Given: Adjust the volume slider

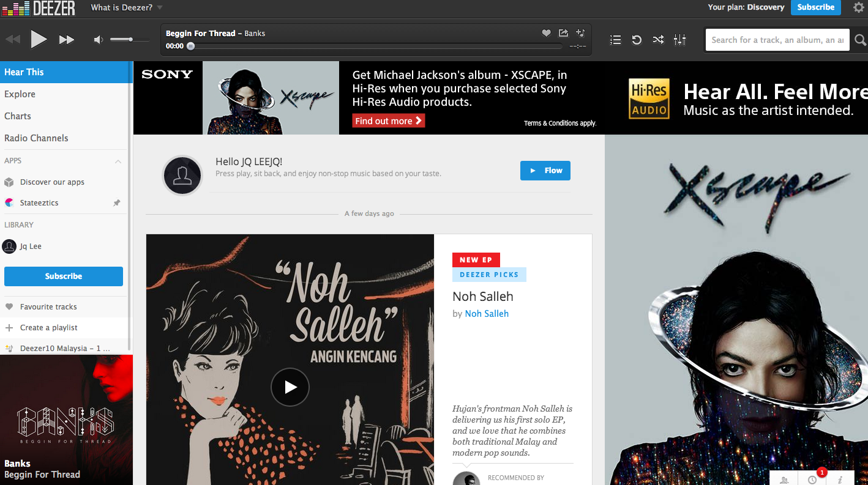Looking at the screenshot, I should (x=130, y=40).
